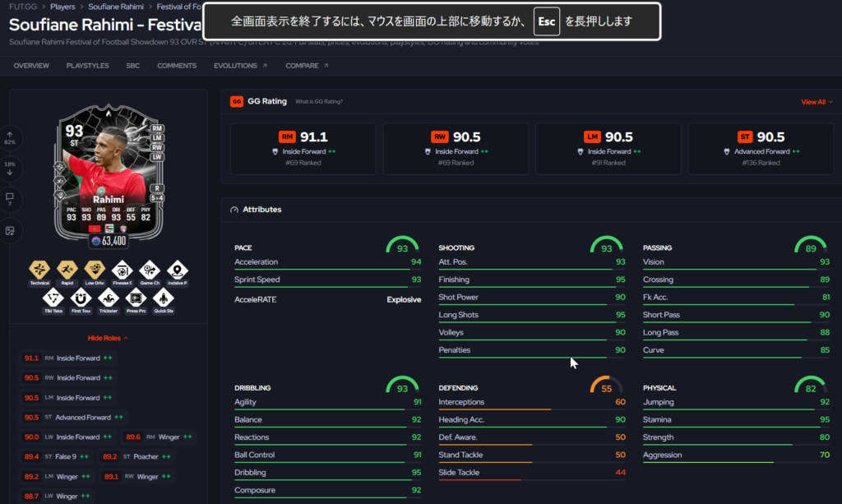Click the Fk Acc. 81 attribute row

point(736,298)
